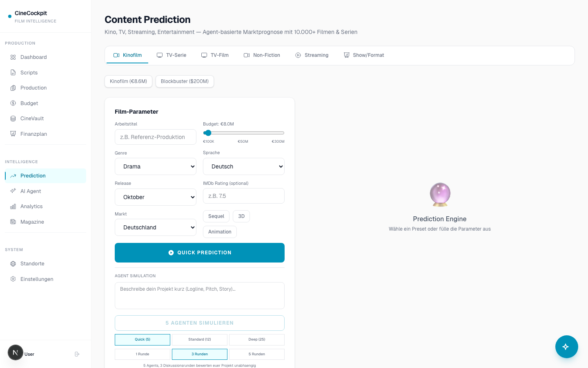Apply the Blockbuster ($200M) preset
The height and width of the screenshot is (368, 588).
[185, 81]
